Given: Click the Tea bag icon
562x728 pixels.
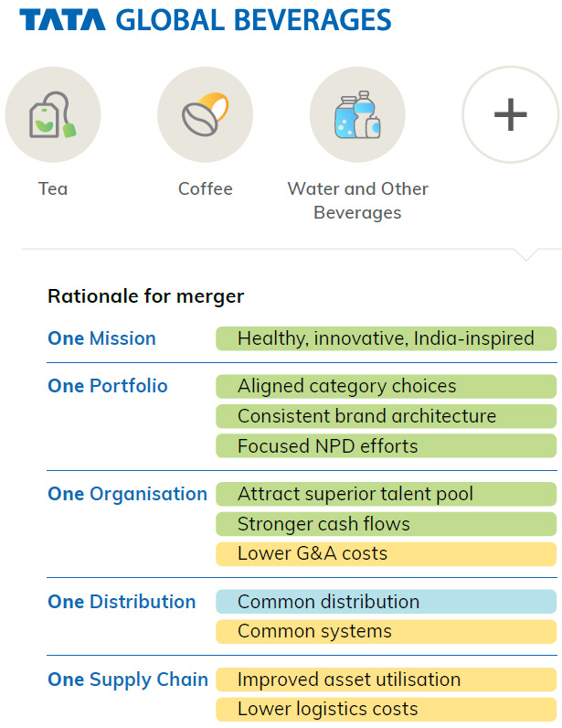Looking at the screenshot, I should (53, 114).
